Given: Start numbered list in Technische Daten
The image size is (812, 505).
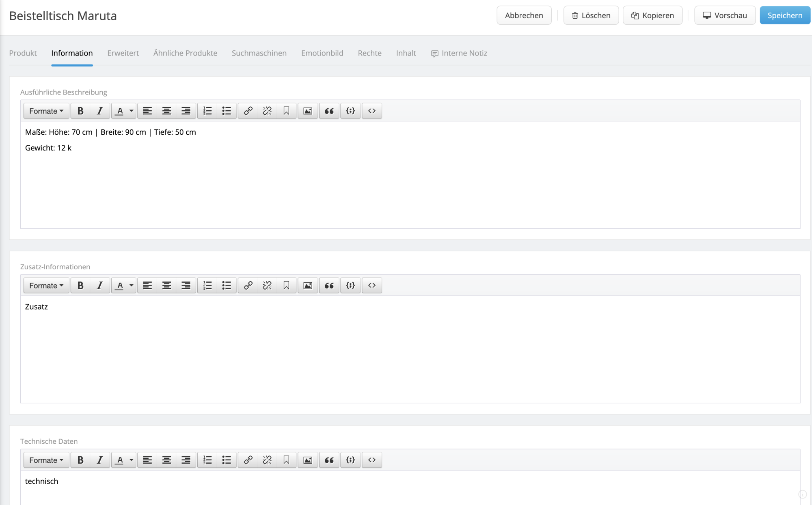Looking at the screenshot, I should pos(207,460).
